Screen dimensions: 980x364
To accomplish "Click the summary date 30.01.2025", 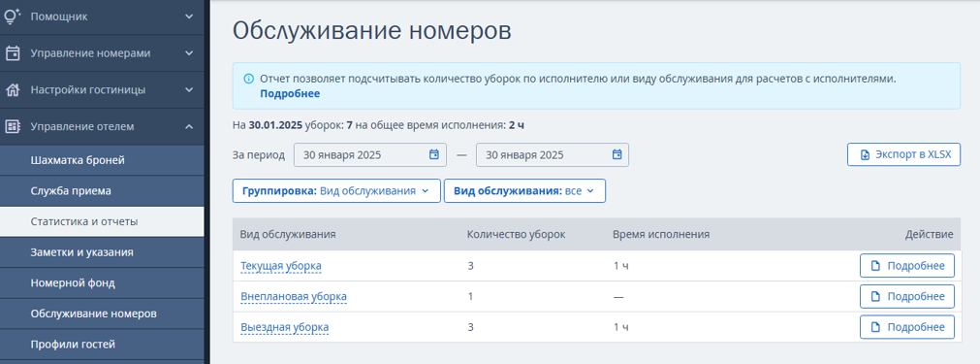I will [x=275, y=125].
